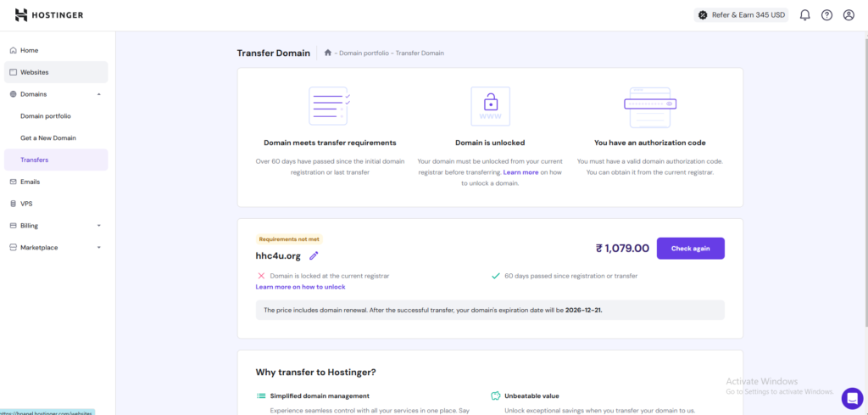Viewport: 868px width, 415px height.
Task: Click Unbeatable value label
Action: click(531, 396)
